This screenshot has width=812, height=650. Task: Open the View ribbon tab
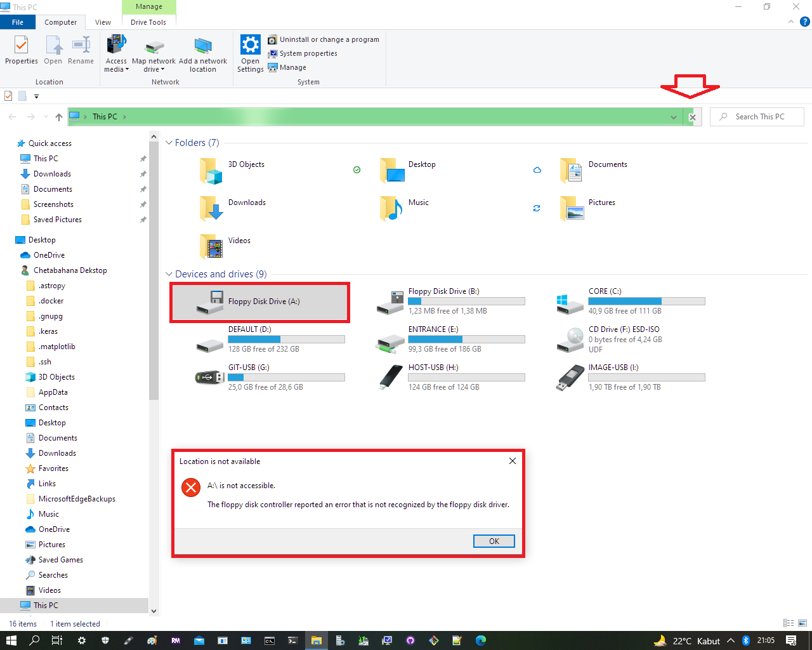tap(103, 22)
